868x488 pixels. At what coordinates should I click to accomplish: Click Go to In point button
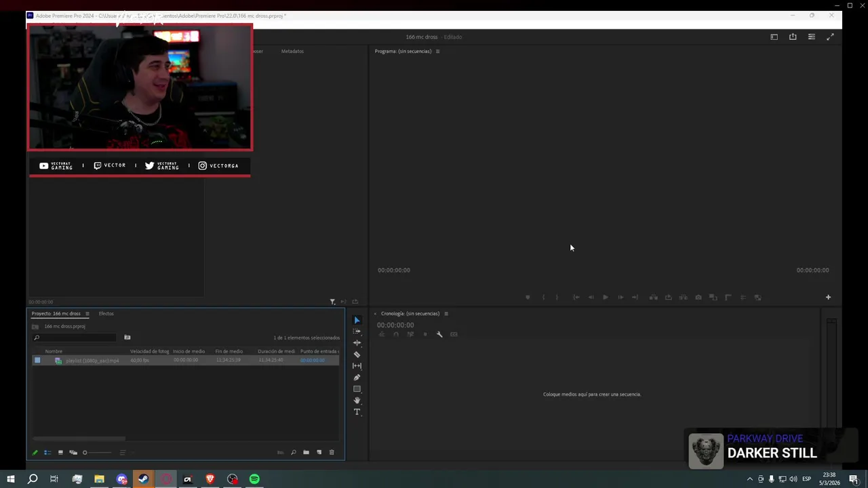tap(576, 298)
